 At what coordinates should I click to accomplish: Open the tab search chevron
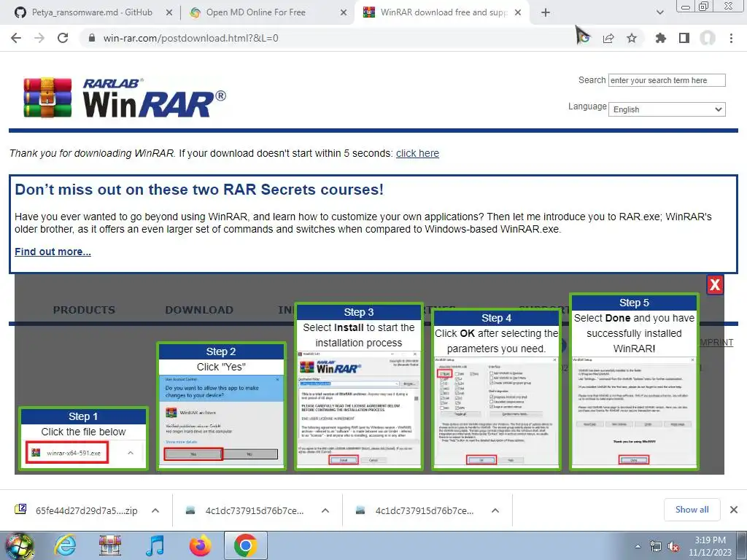(659, 13)
